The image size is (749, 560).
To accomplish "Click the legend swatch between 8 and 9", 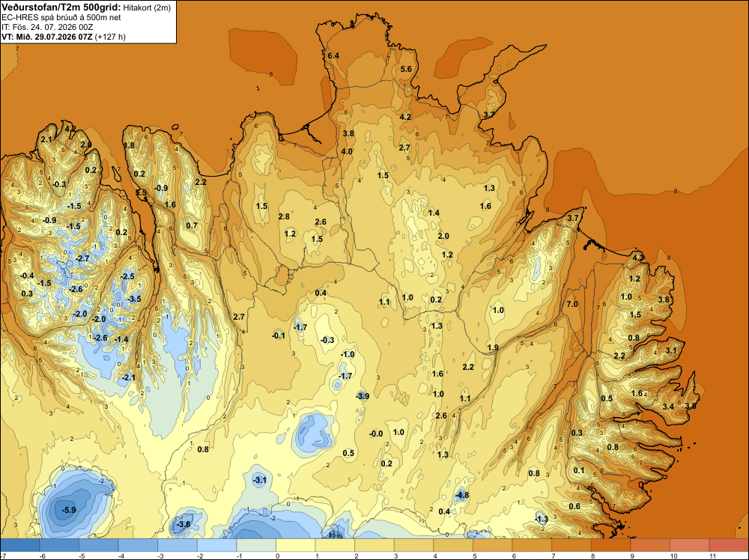I will tap(611, 545).
